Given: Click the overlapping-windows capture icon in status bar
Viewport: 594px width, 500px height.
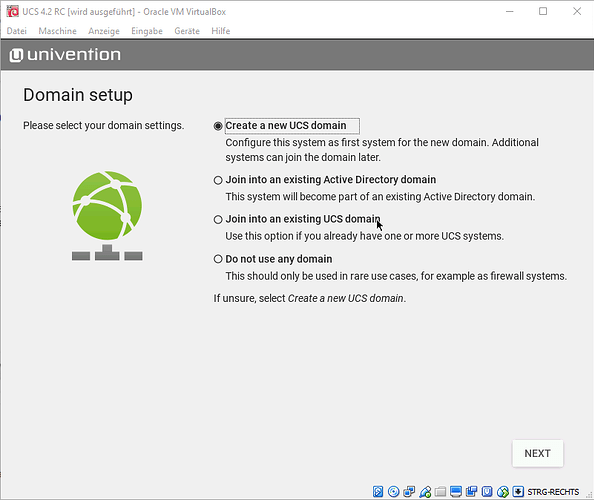Looking at the screenshot, I should tap(472, 492).
